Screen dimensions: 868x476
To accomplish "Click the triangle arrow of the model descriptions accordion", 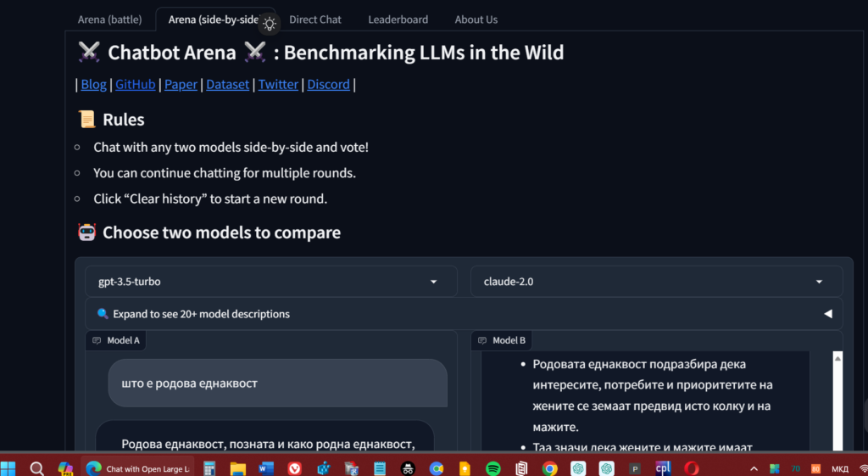I will (x=827, y=314).
